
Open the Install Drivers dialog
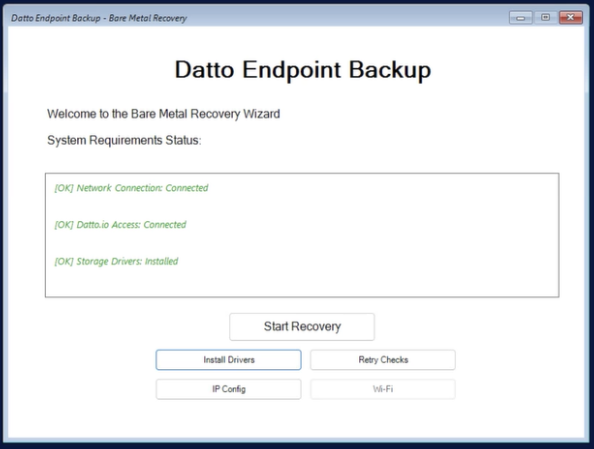click(228, 360)
